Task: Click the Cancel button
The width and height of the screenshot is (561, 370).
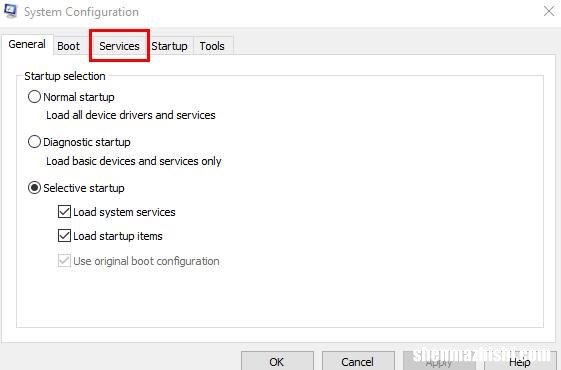Action: pyautogui.click(x=358, y=361)
